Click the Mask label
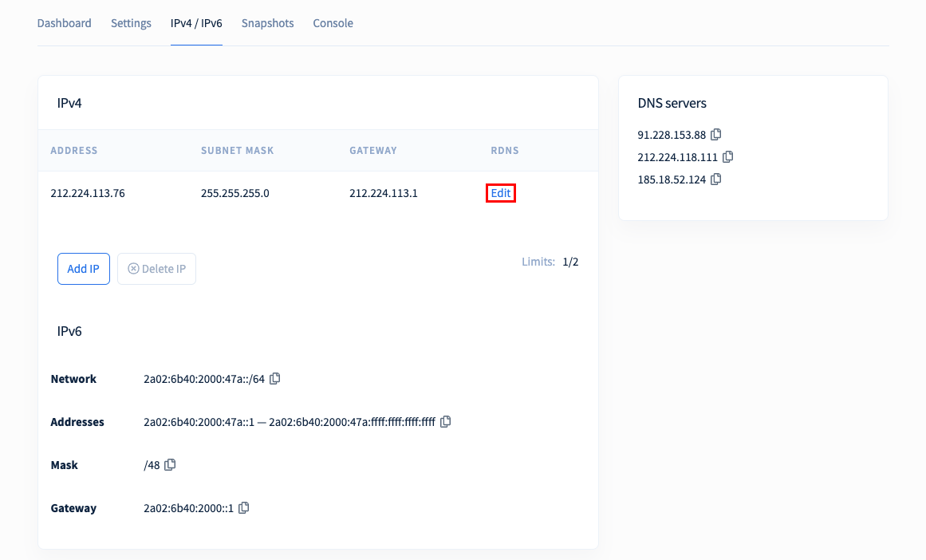 (65, 465)
